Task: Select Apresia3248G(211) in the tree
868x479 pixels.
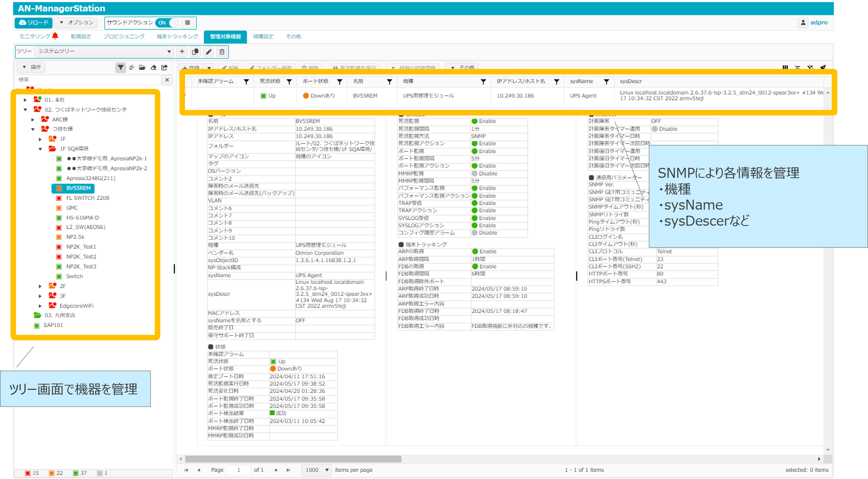Action: 91,178
